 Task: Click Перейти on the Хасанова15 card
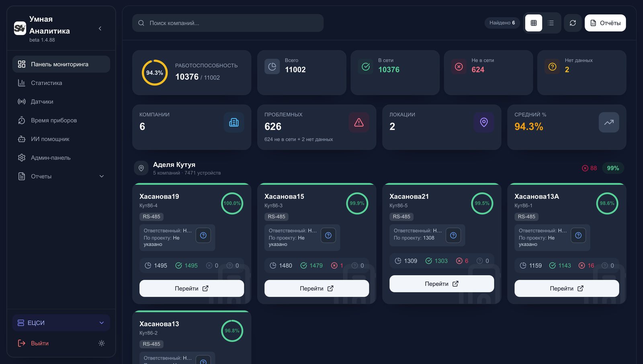[317, 288]
